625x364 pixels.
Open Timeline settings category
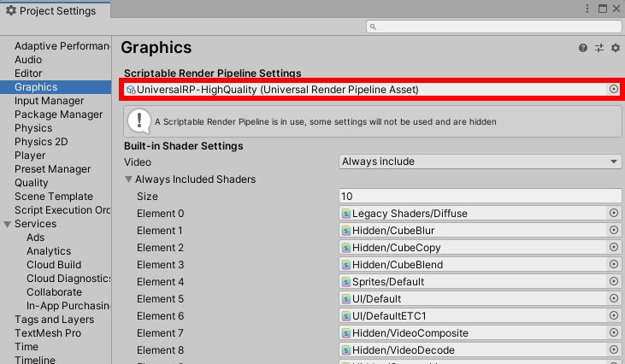coord(35,360)
